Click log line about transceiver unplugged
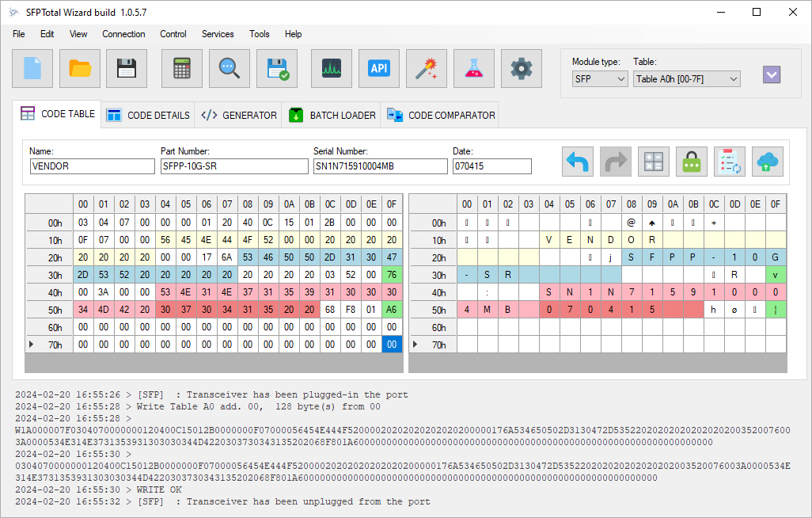Viewport: 812px width, 518px height. click(222, 501)
